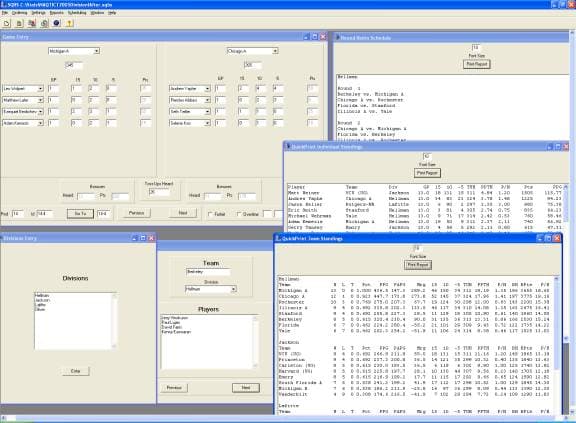This screenshot has width=576, height=423.
Task: Click the QuickPrint Team Standings window title icon
Action: (x=278, y=238)
